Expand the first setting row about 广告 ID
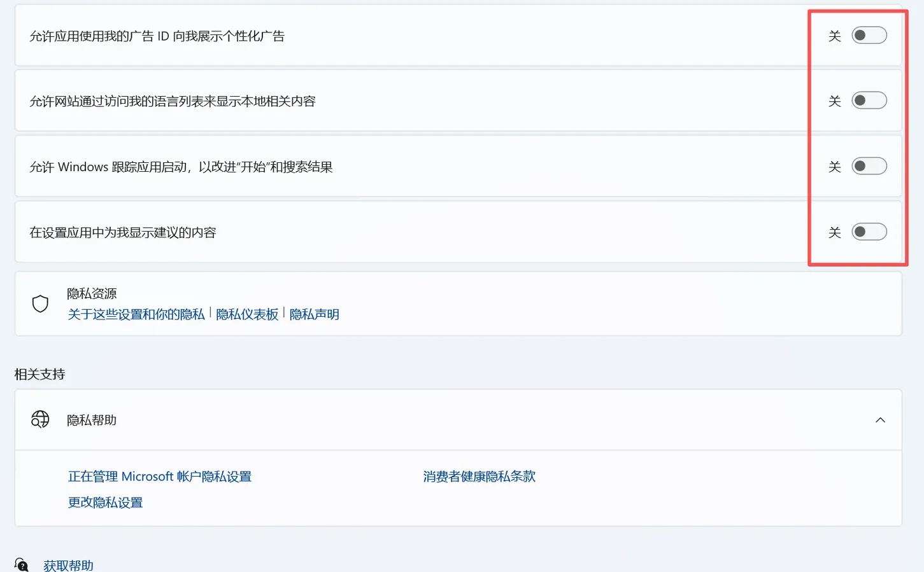Image resolution: width=924 pixels, height=572 pixels. point(446,36)
